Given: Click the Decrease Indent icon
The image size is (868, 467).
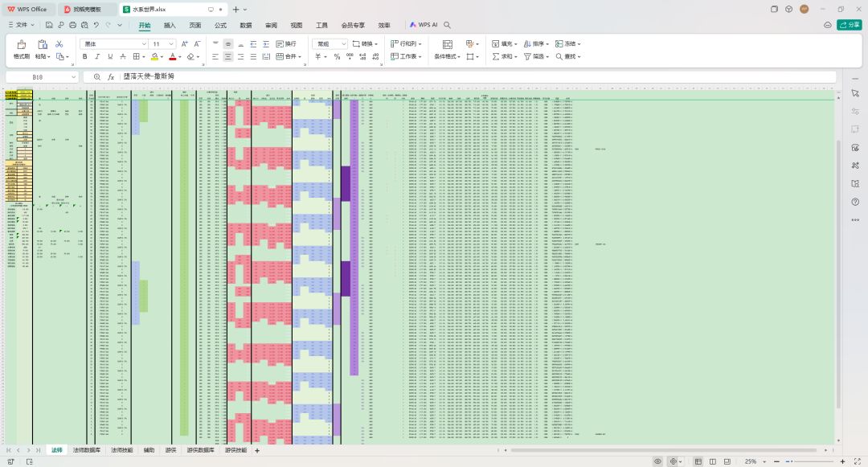Looking at the screenshot, I should click(x=253, y=43).
